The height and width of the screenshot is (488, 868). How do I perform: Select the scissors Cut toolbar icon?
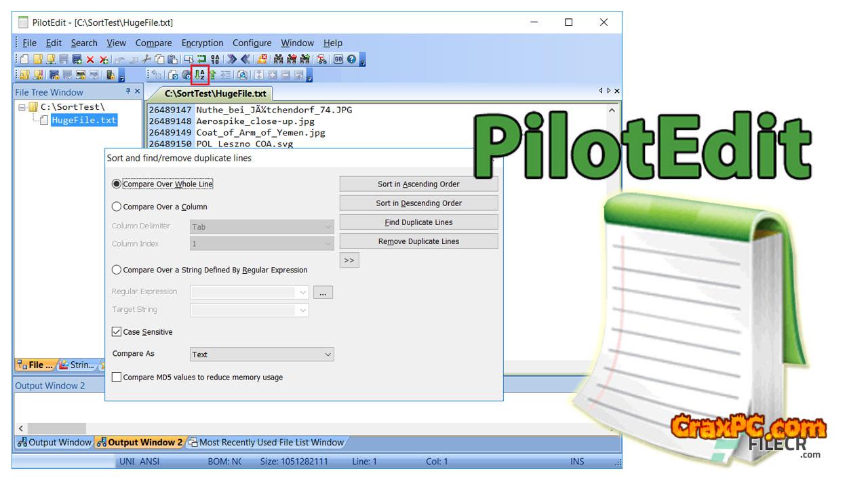[x=146, y=60]
